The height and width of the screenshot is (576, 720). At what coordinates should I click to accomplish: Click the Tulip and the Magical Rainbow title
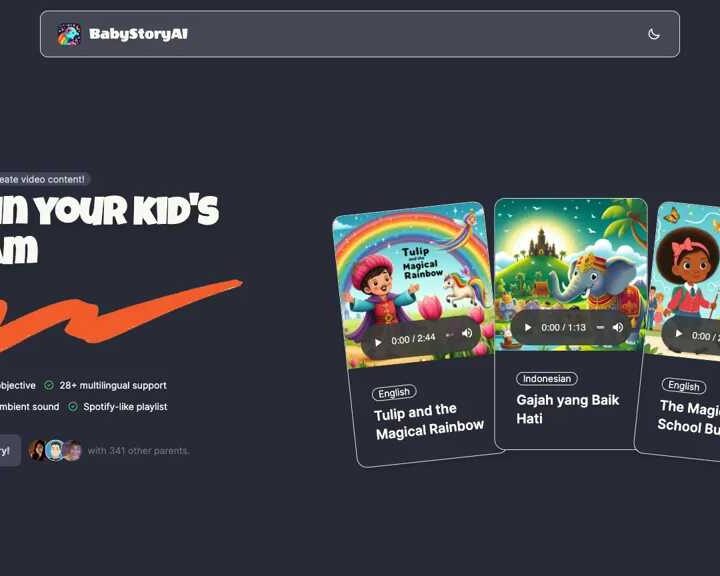click(x=429, y=421)
